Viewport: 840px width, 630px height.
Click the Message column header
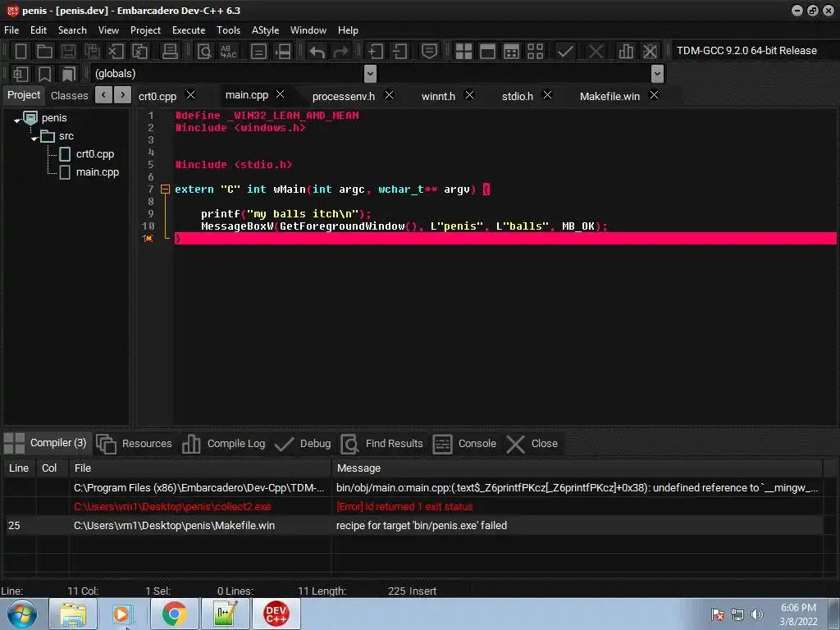(577, 468)
